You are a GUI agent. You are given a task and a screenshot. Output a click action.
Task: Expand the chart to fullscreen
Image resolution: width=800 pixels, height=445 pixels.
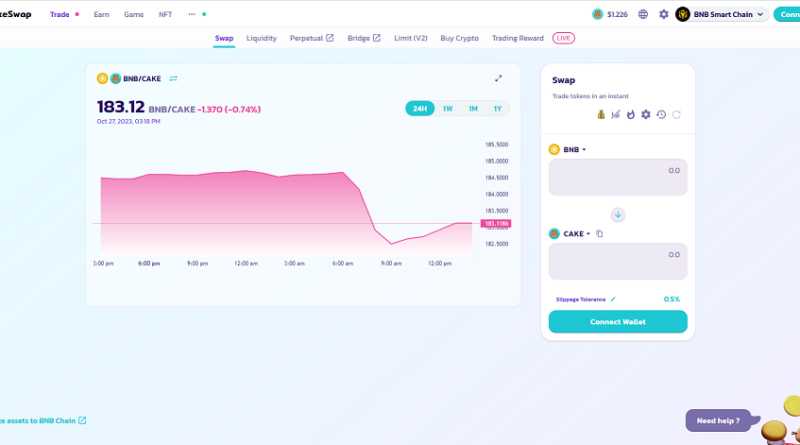point(499,78)
